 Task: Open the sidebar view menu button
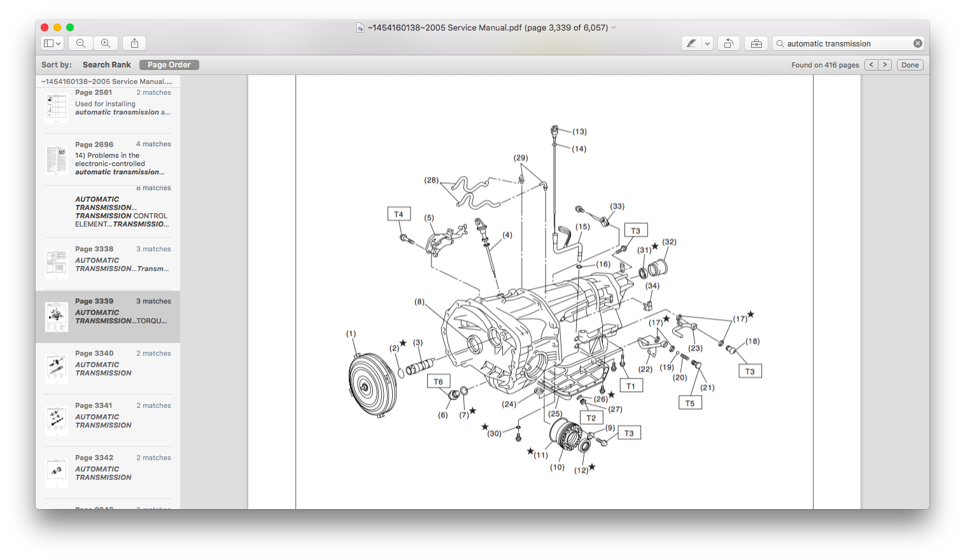[x=52, y=43]
